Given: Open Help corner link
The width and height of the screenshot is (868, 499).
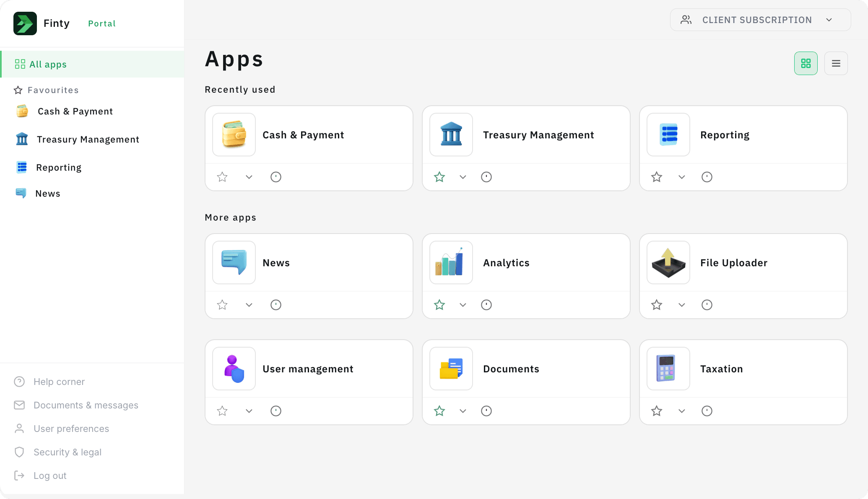Looking at the screenshot, I should coord(49,382).
